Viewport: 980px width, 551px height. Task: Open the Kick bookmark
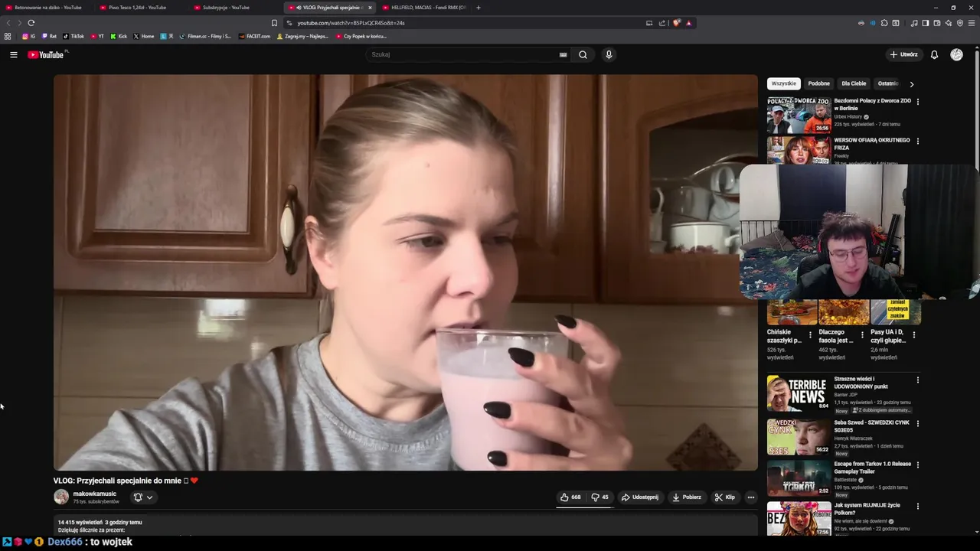[x=119, y=36]
